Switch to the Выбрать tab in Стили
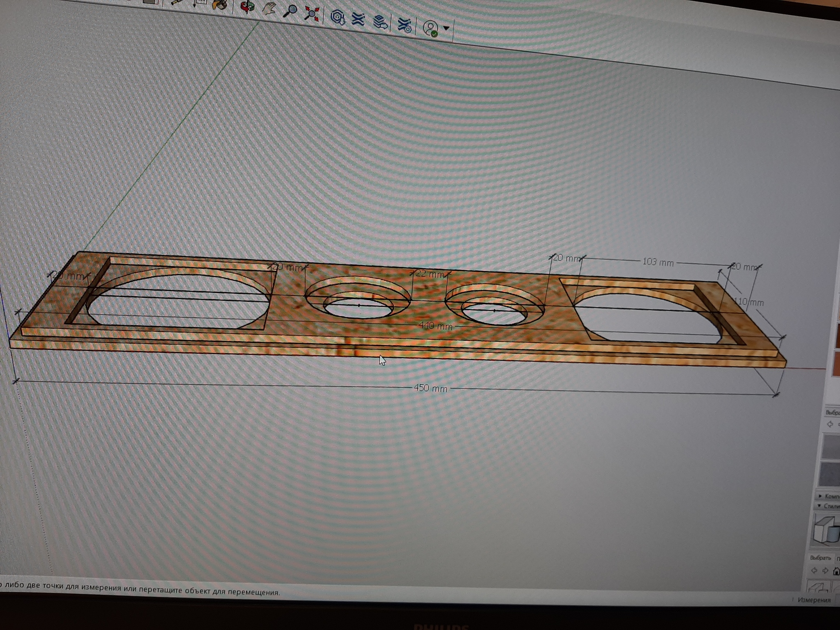The width and height of the screenshot is (840, 630). pyautogui.click(x=820, y=558)
